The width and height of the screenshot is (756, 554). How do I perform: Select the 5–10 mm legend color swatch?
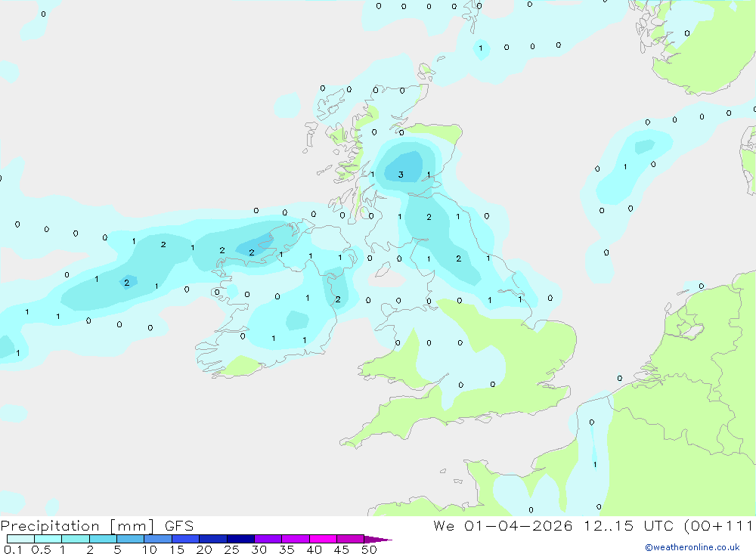(131, 539)
